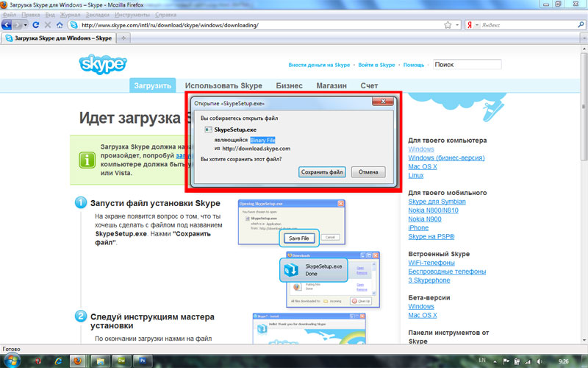This screenshot has height=368, width=588.
Task: Click Сохранить файл in the dialog
Action: click(322, 172)
